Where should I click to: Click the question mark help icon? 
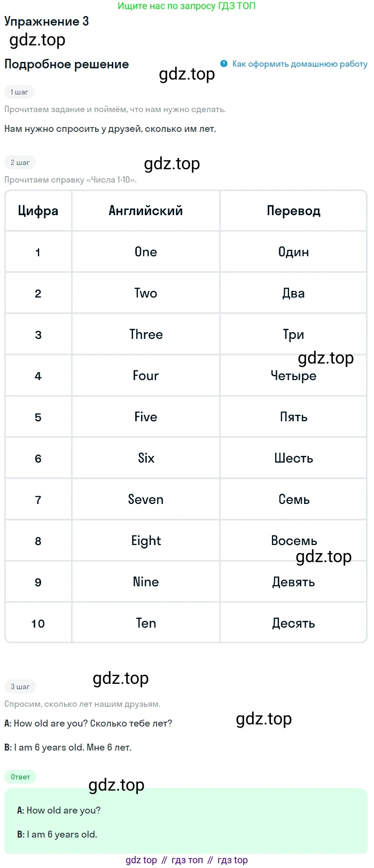coord(224,64)
